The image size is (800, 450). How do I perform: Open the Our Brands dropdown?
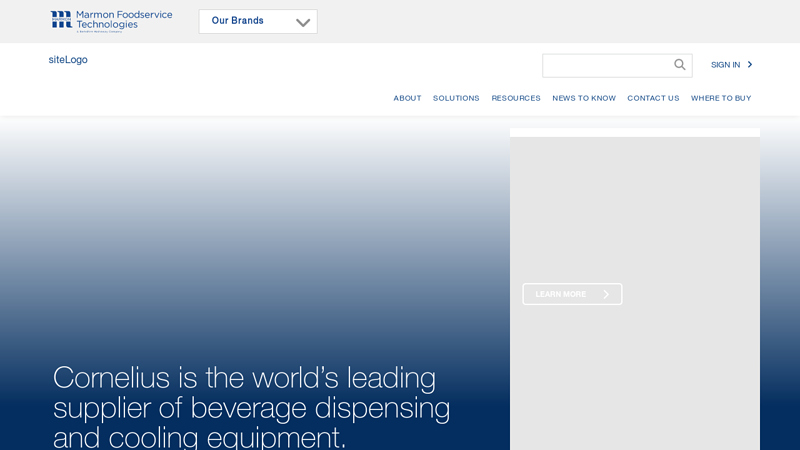(x=238, y=21)
